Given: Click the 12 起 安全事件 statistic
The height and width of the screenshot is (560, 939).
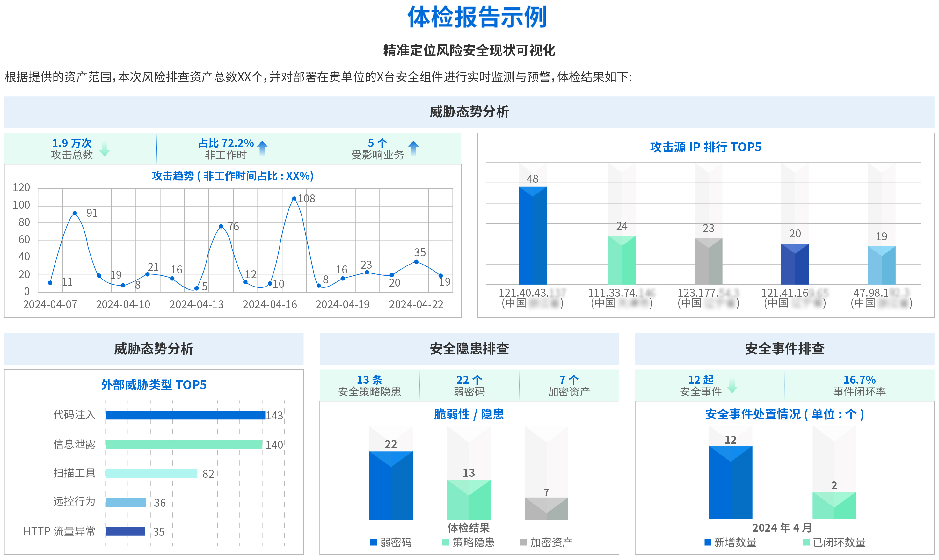Looking at the screenshot, I should [701, 386].
